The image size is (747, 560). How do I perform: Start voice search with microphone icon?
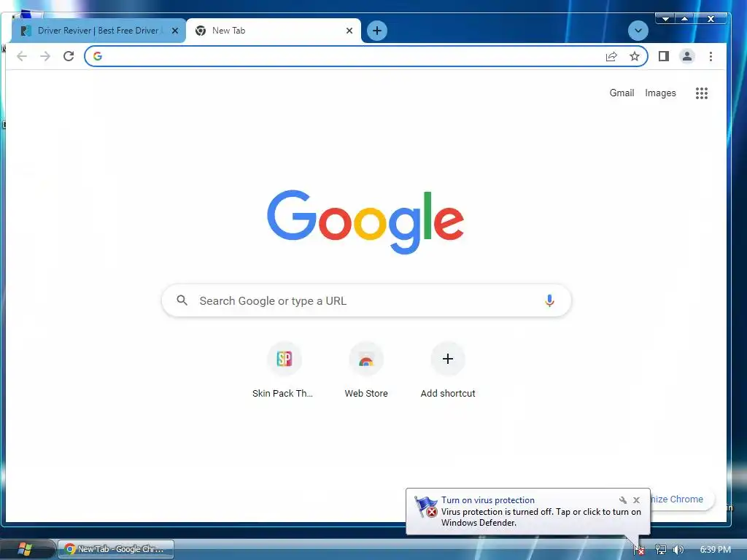(549, 300)
